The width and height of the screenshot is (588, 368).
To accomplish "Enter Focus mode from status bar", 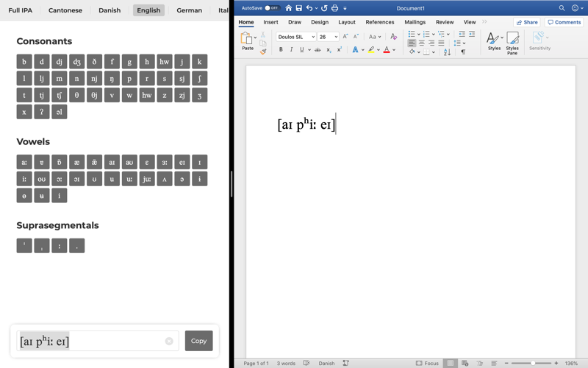I will click(427, 363).
